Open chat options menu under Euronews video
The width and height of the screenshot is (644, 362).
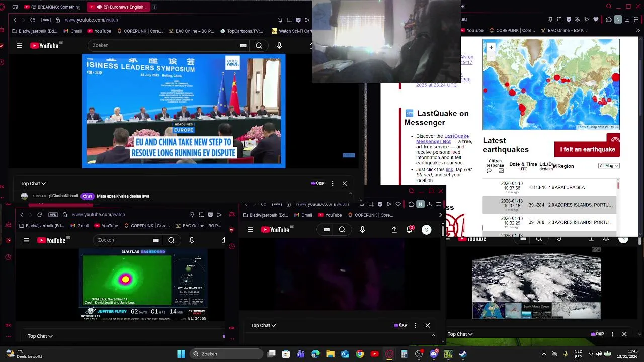[333, 183]
